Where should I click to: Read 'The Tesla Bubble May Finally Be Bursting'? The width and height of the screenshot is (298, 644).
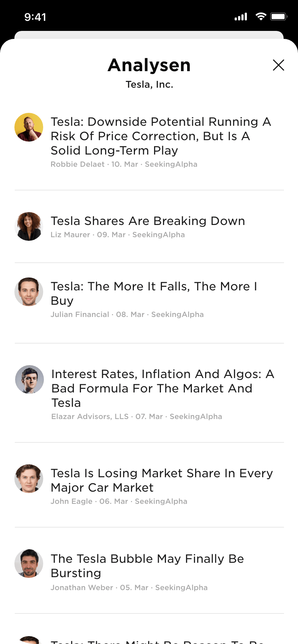(147, 566)
